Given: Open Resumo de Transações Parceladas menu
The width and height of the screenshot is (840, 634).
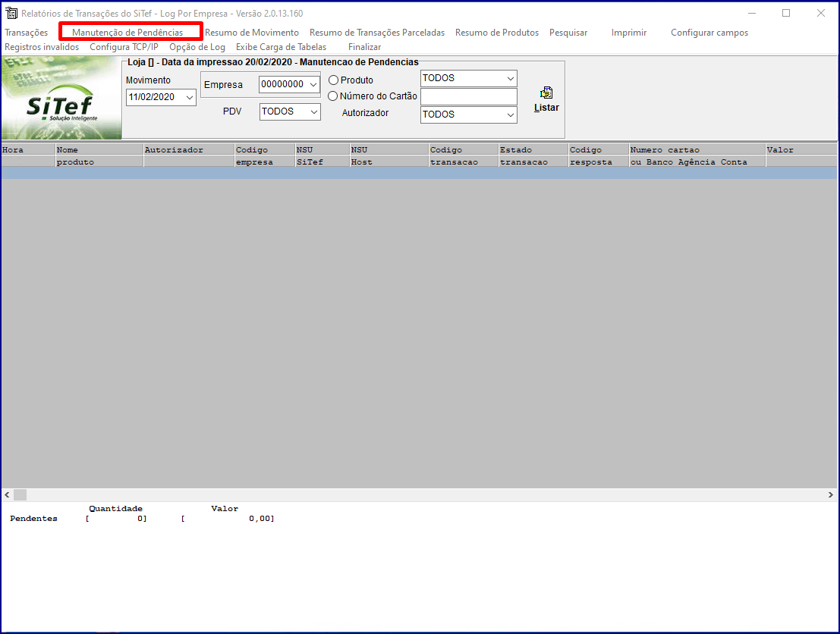Looking at the screenshot, I should 377,33.
